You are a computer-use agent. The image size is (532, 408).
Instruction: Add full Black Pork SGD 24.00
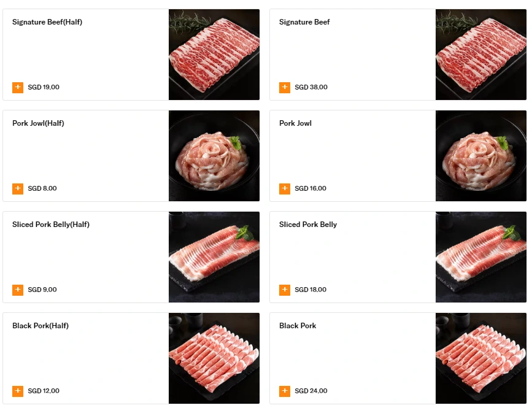click(x=285, y=391)
